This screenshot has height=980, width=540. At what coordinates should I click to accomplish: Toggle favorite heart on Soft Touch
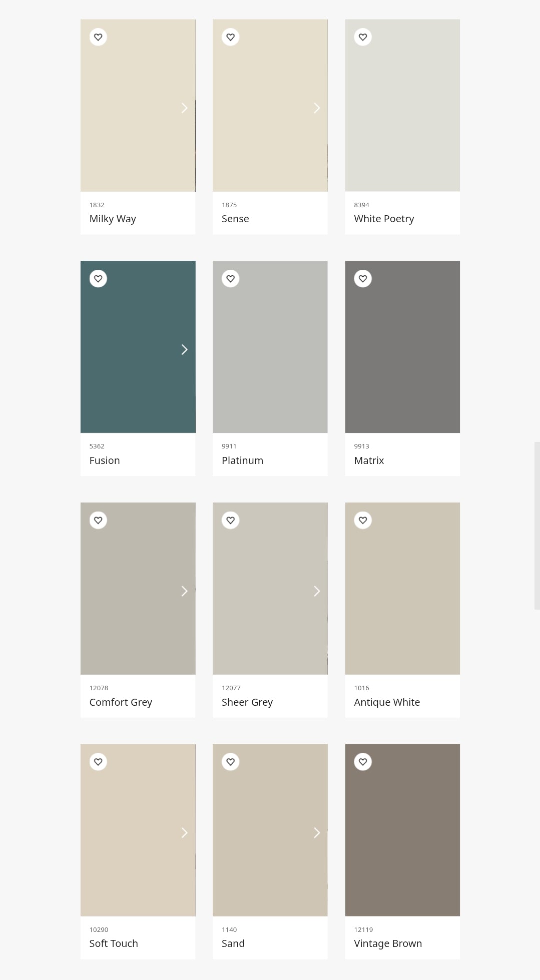(x=98, y=762)
